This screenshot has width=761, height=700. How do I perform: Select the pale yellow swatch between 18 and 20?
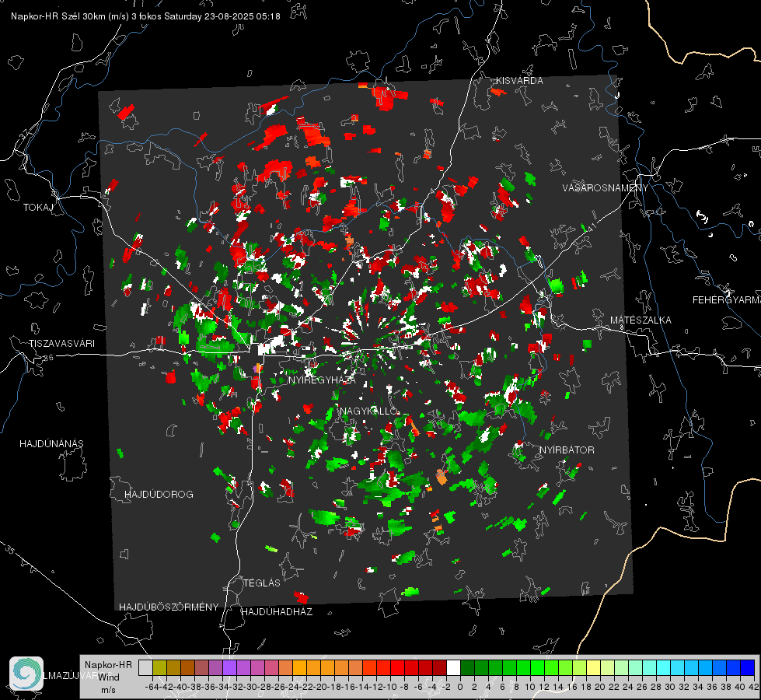tap(594, 667)
